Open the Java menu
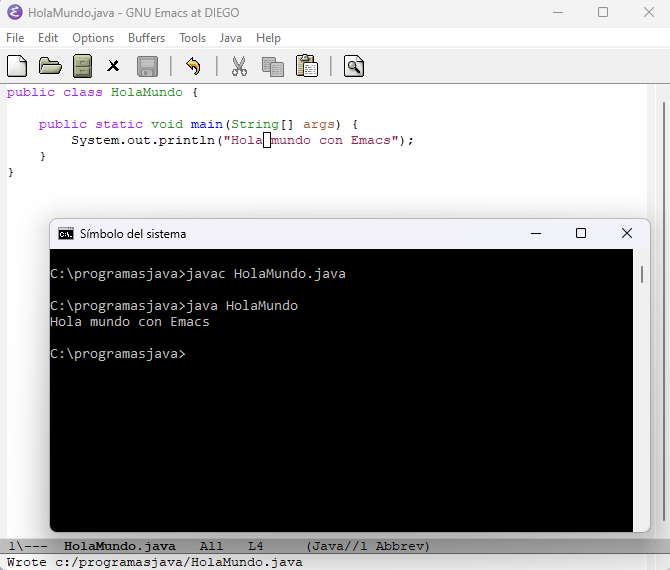Screen dimensions: 670x570 point(231,38)
